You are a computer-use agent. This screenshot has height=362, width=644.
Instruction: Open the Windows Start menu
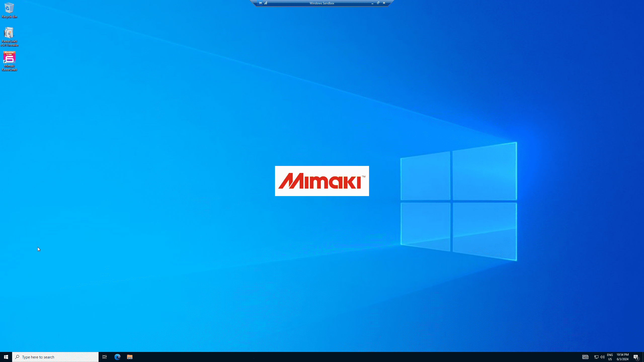click(x=6, y=357)
